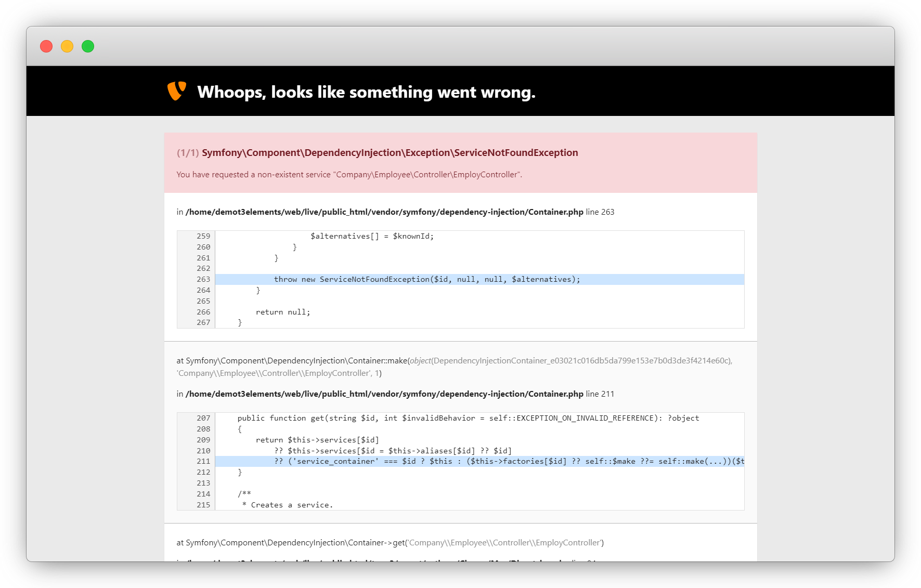This screenshot has height=588, width=921.
Task: Click the "$alternatives[] = $knownId;" code line
Action: pyautogui.click(x=372, y=236)
